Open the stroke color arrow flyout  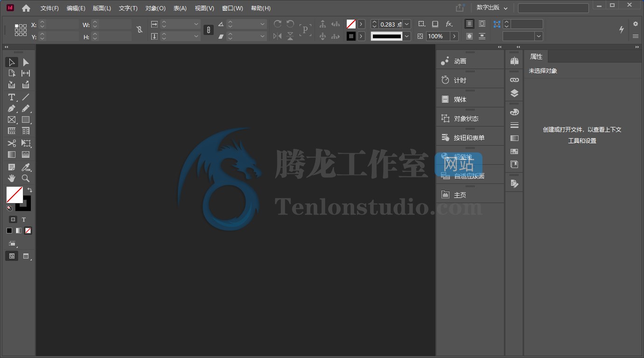click(x=361, y=36)
